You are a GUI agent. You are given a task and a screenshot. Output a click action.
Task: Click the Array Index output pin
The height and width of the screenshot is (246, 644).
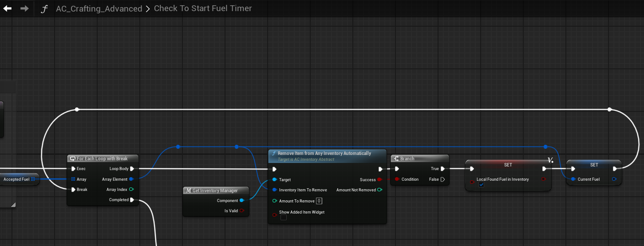131,190
